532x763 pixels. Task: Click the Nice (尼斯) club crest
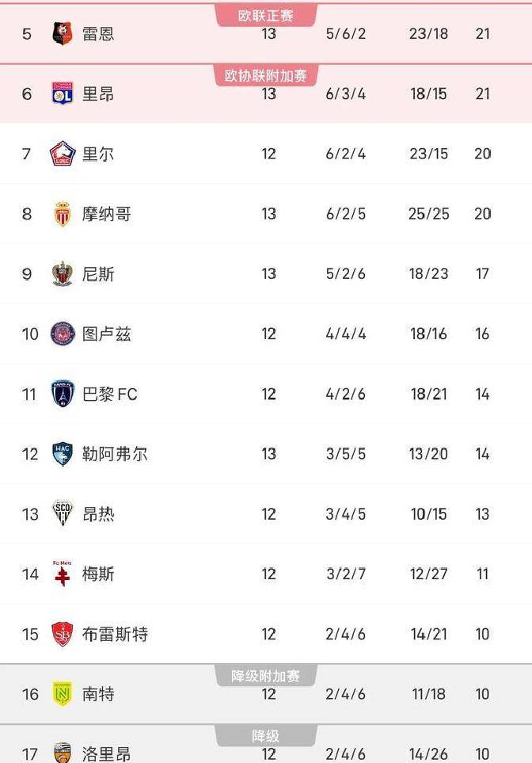[63, 274]
